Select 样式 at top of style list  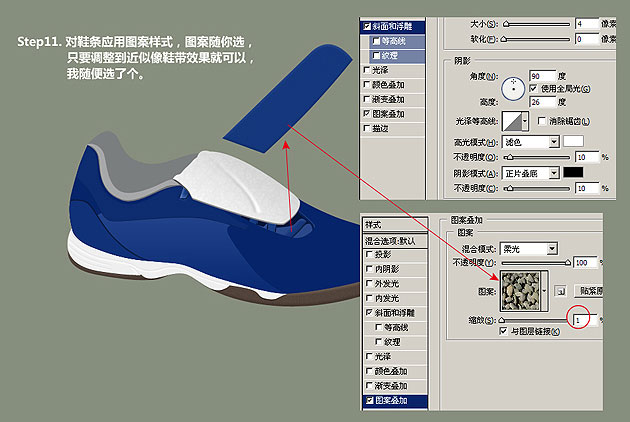tap(373, 225)
